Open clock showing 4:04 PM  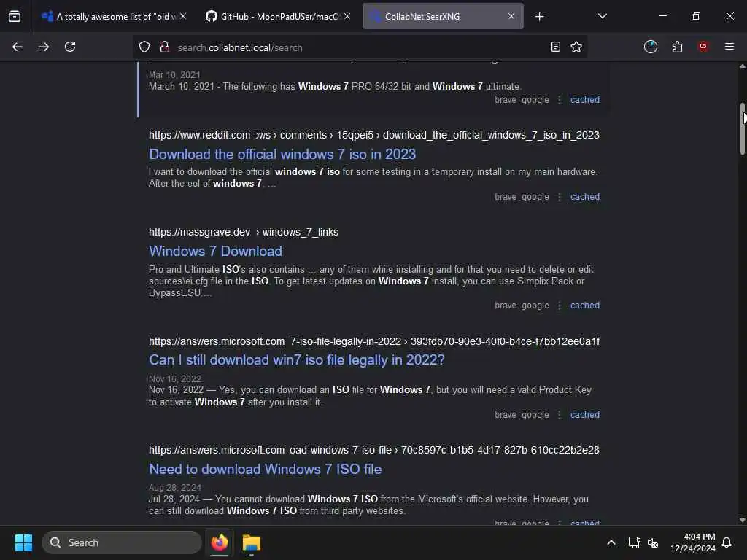(x=692, y=542)
